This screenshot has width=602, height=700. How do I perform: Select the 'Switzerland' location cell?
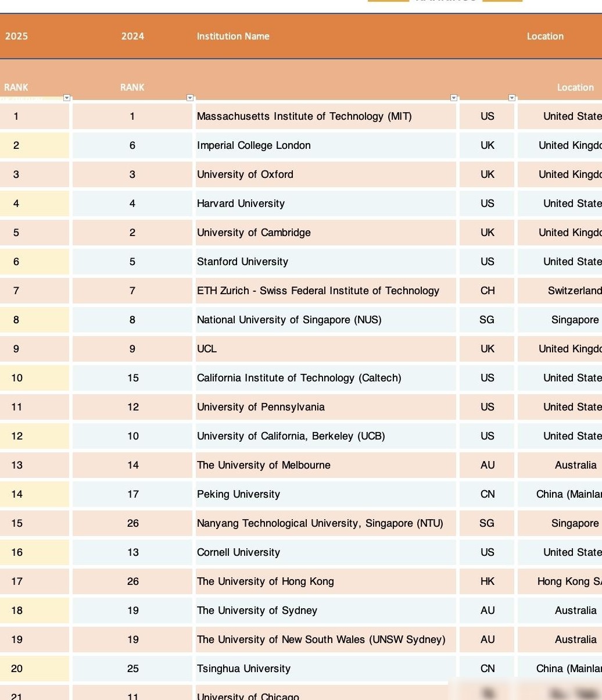click(560, 291)
